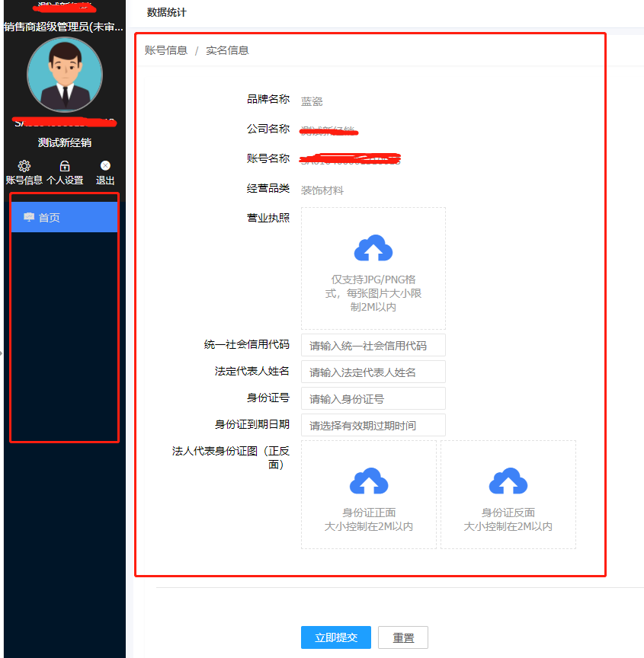This screenshot has height=658, width=644.
Task: Select the 数据统计 tab header
Action: tap(167, 13)
